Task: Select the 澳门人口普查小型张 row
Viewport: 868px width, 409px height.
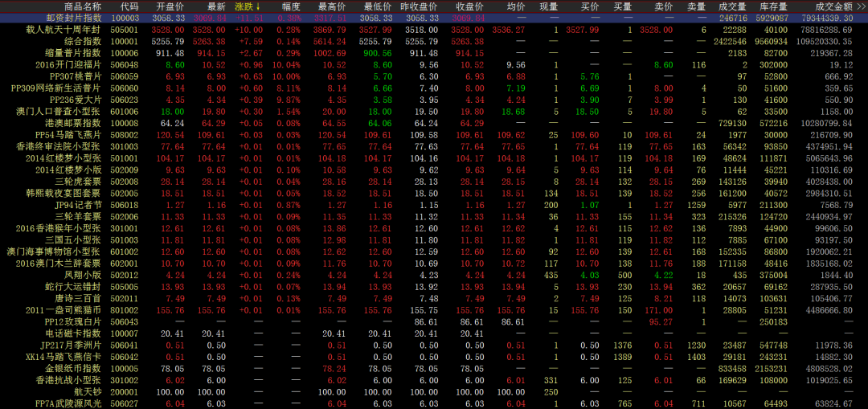Action: click(434, 111)
